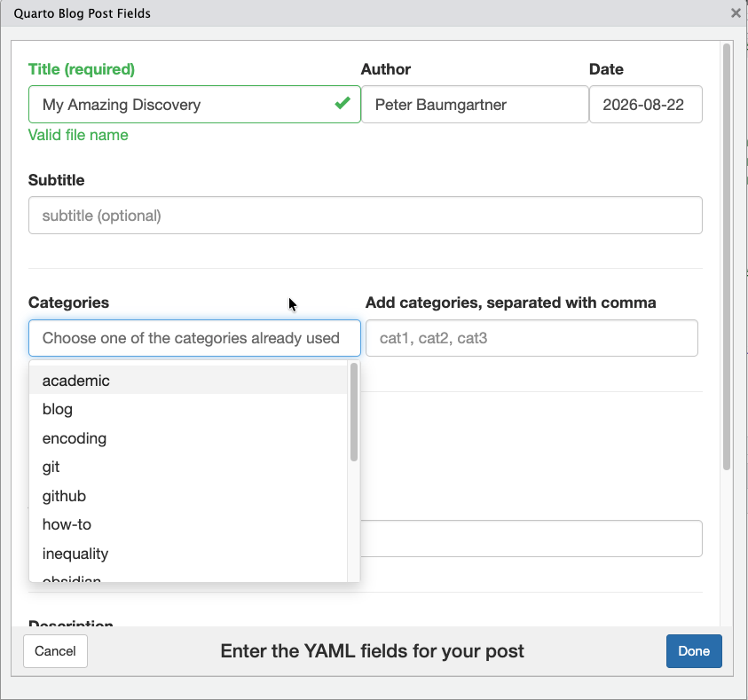The height and width of the screenshot is (700, 748).
Task: Click the 'Author' label
Action: click(x=385, y=69)
